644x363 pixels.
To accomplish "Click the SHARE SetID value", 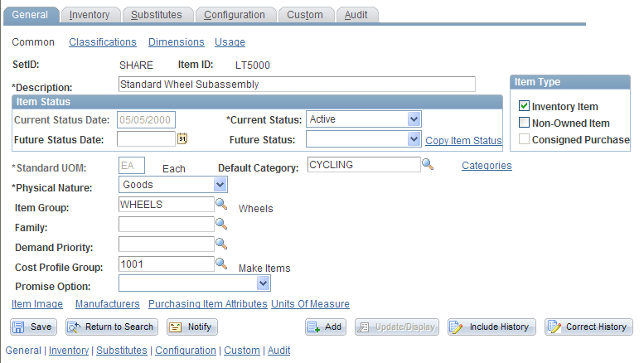I will tap(136, 65).
